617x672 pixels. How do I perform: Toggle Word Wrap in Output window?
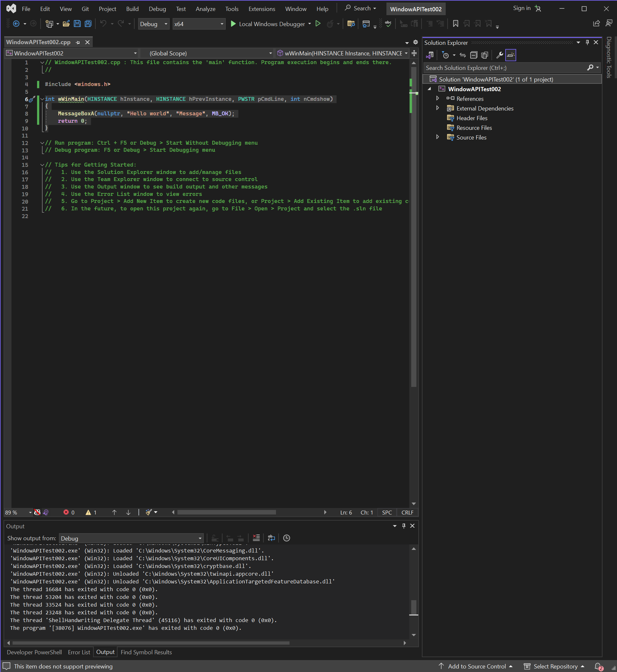click(x=271, y=538)
